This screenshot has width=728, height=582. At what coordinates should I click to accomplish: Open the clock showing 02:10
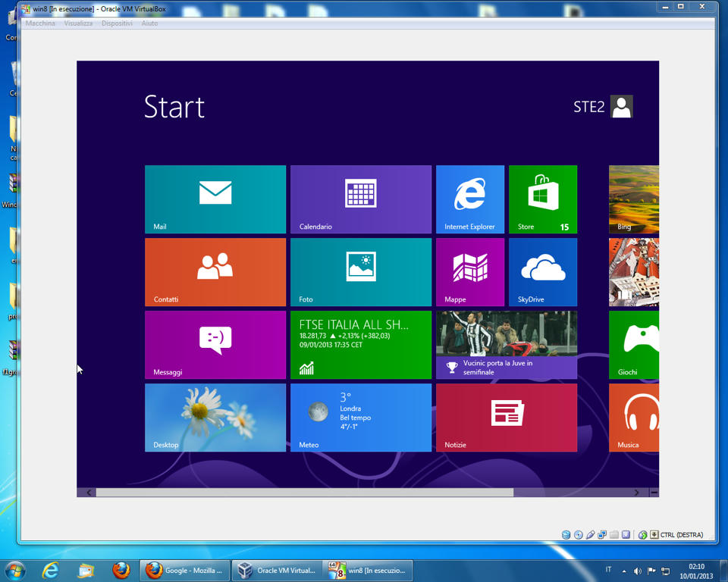[x=696, y=571]
